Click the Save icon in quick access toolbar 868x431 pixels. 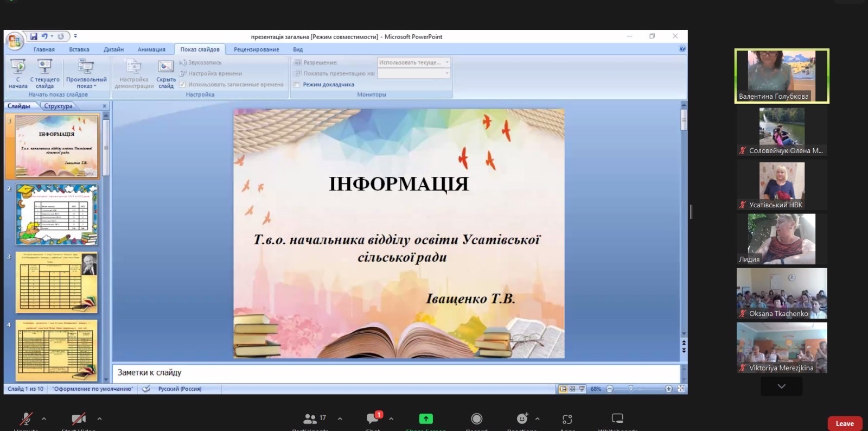(x=34, y=36)
